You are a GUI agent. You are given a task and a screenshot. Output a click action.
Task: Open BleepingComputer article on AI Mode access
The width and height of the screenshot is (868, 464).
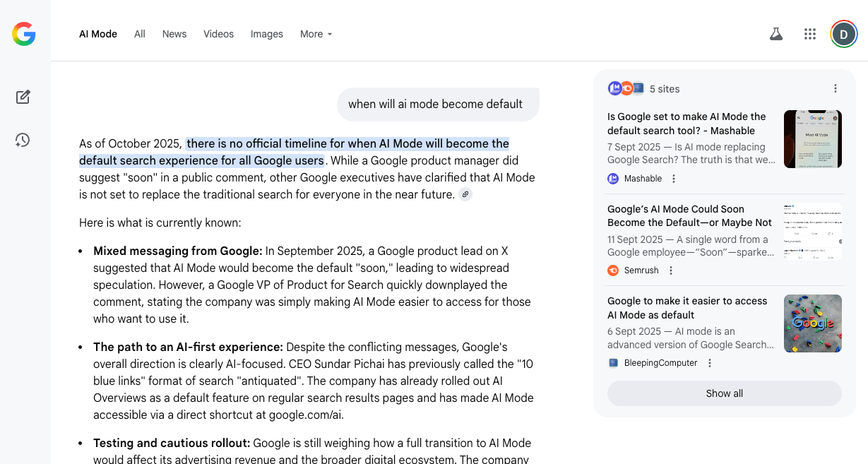(687, 308)
